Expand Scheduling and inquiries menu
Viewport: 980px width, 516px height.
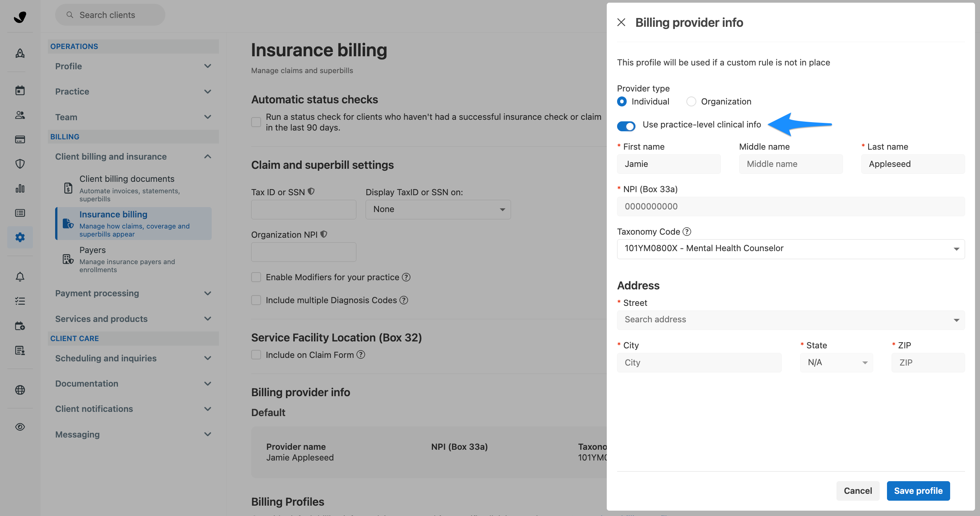(x=133, y=358)
